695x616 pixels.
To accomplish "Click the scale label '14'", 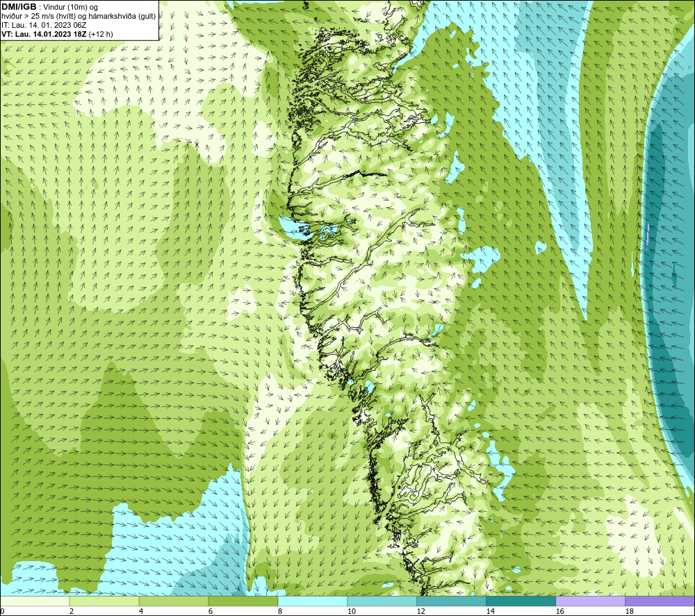I will coord(490,612).
